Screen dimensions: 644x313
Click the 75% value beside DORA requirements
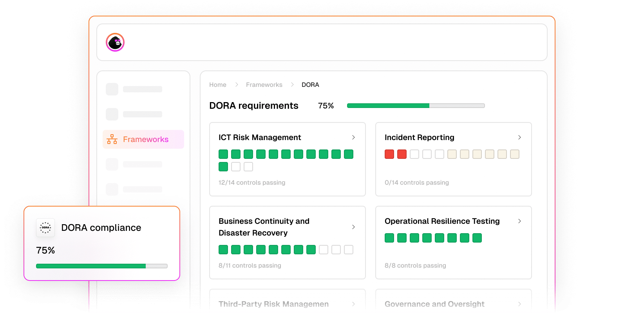tap(326, 106)
